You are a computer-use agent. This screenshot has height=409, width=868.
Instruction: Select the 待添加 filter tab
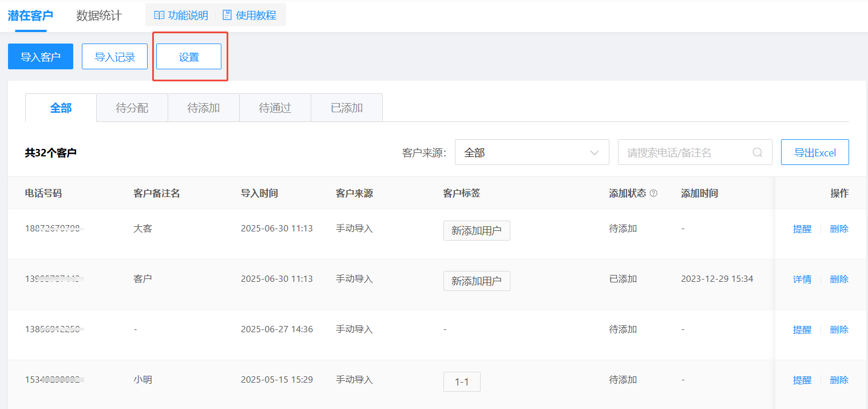(204, 108)
